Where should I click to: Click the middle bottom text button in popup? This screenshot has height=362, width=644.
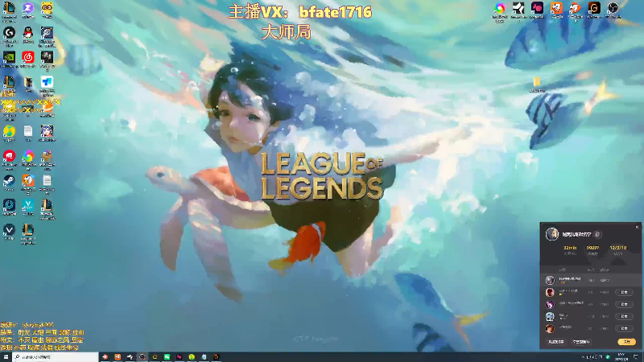(x=580, y=341)
